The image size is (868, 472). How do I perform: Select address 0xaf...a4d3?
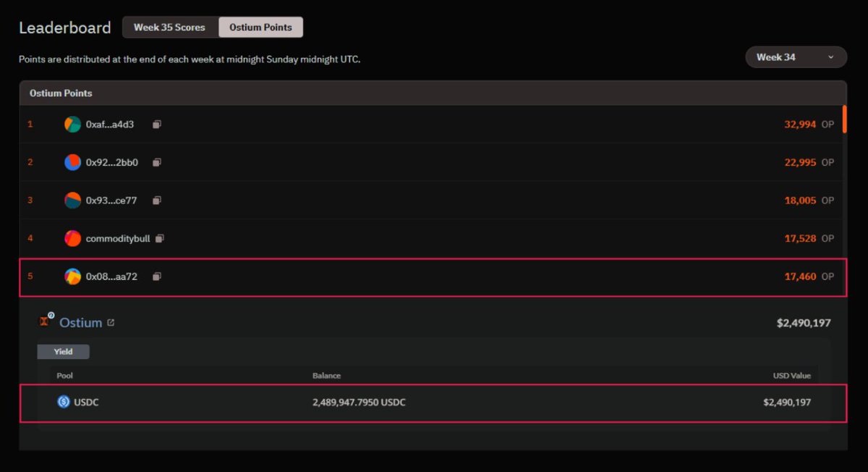click(110, 125)
